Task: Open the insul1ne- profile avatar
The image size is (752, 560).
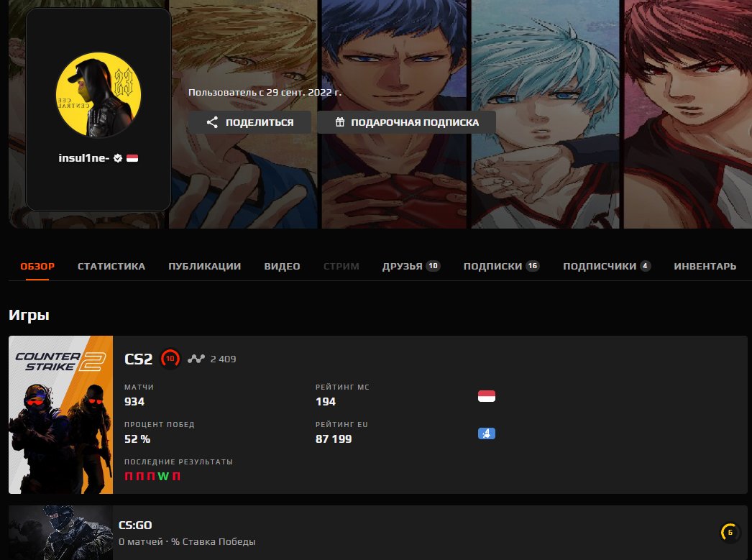Action: click(x=98, y=95)
